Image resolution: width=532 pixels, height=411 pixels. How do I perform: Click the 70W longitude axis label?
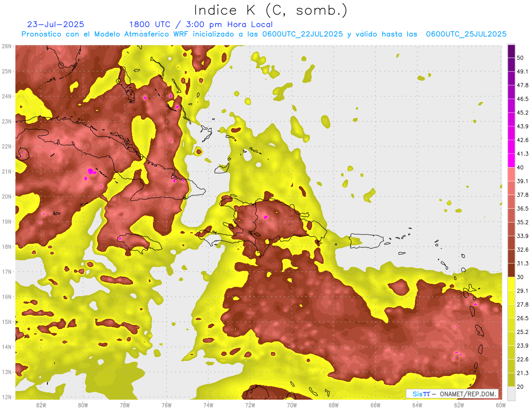292,405
